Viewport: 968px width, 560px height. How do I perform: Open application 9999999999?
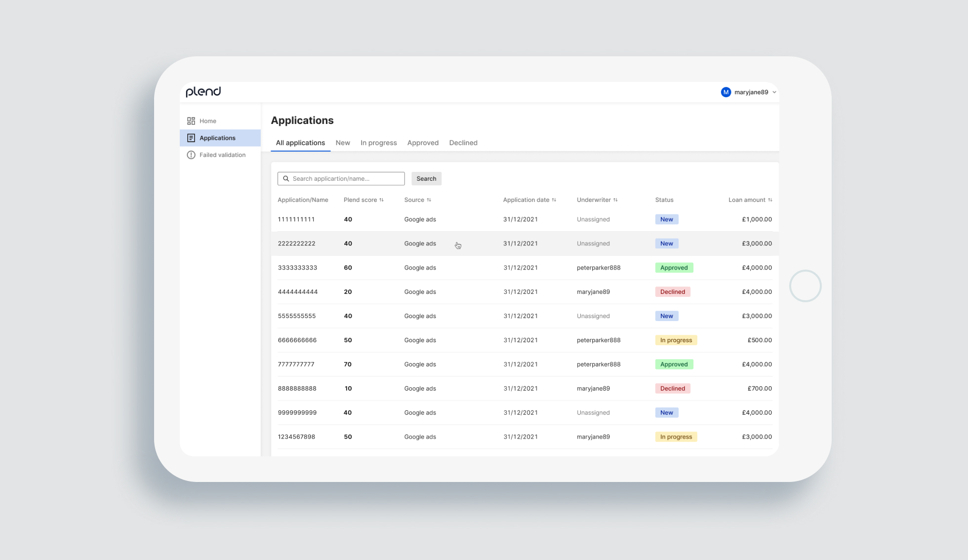297,413
